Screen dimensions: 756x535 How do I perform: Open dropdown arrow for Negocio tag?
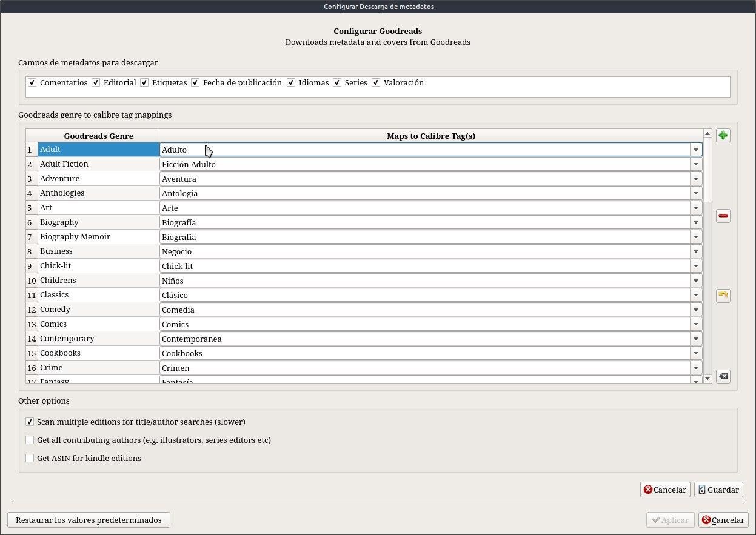pyautogui.click(x=696, y=251)
